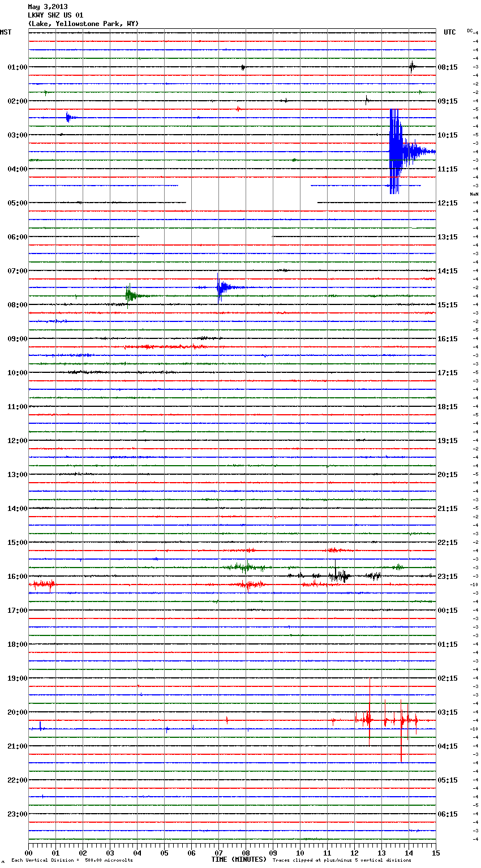Screen dimensions: 481x868
Task: Click the 11:15 UTC time label
Action: tap(448, 169)
